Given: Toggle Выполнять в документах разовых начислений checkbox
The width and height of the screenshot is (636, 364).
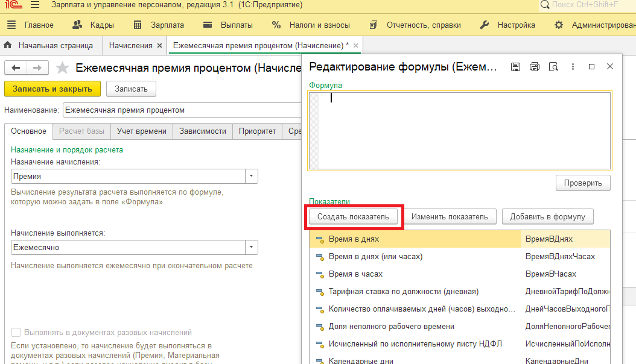Looking at the screenshot, I should coord(16,333).
